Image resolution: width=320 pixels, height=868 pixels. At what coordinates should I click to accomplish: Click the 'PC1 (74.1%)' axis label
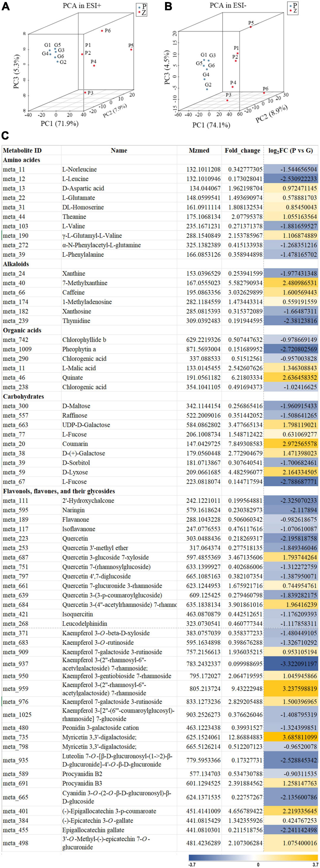[x=211, y=125]
